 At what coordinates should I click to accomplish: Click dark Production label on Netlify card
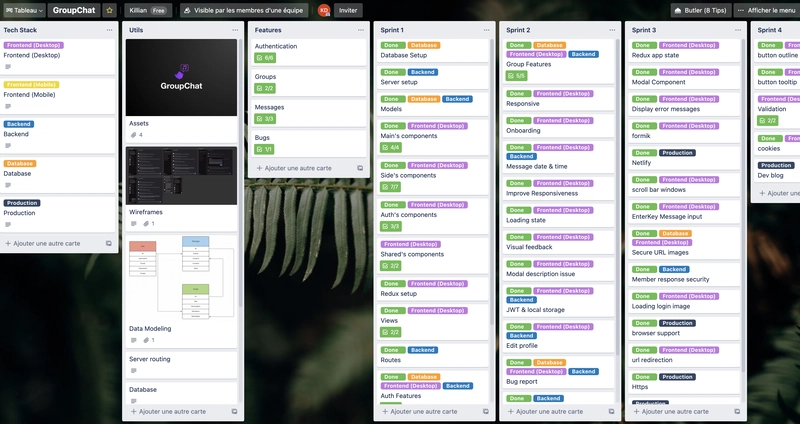tap(677, 153)
